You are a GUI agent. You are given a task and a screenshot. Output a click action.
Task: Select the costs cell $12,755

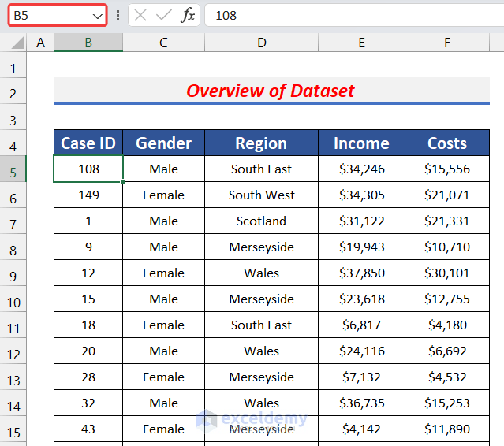(x=447, y=299)
